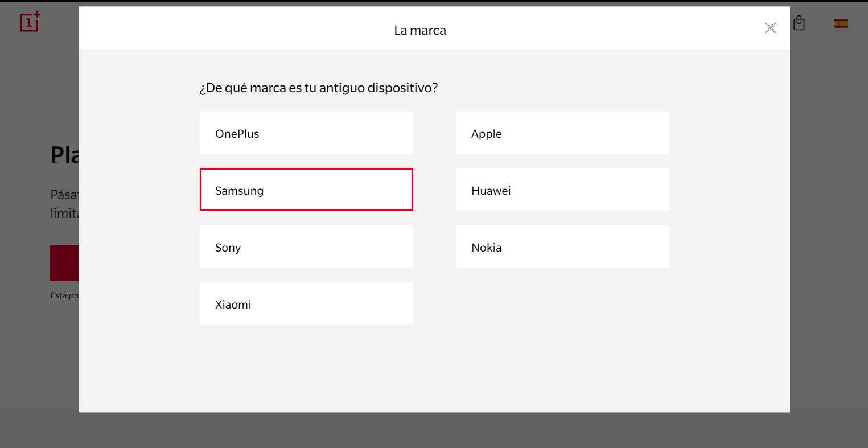Screen dimensions: 868x448
Task: Select the highlighted Samsung option
Action: (x=306, y=190)
